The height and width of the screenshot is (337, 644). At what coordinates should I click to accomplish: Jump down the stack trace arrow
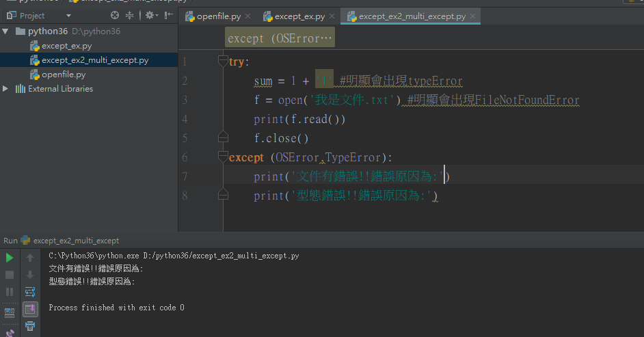(30, 275)
